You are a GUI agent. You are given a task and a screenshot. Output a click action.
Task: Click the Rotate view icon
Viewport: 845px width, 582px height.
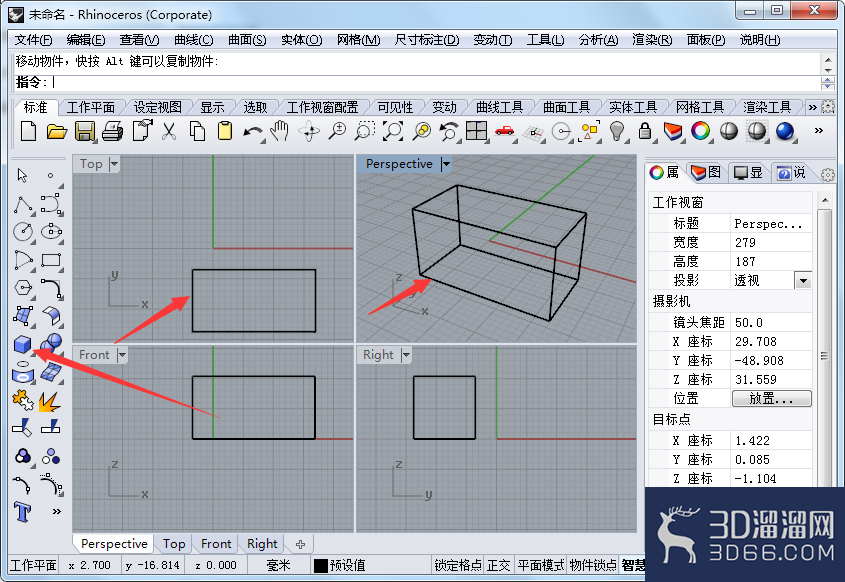(309, 131)
